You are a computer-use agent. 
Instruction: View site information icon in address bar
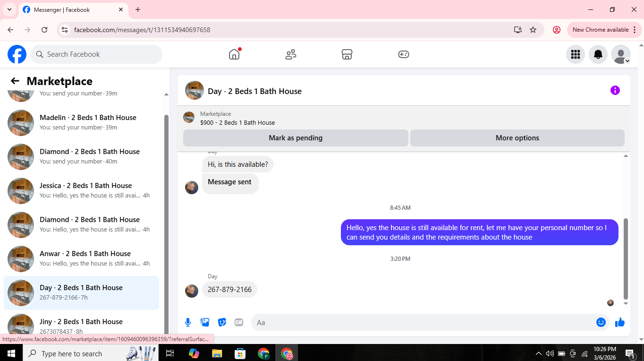65,30
